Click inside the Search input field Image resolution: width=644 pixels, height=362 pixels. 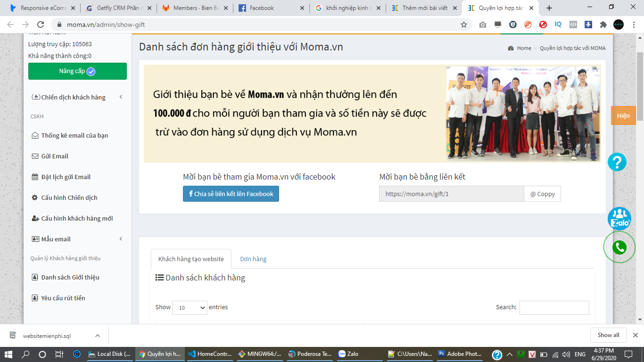click(554, 307)
